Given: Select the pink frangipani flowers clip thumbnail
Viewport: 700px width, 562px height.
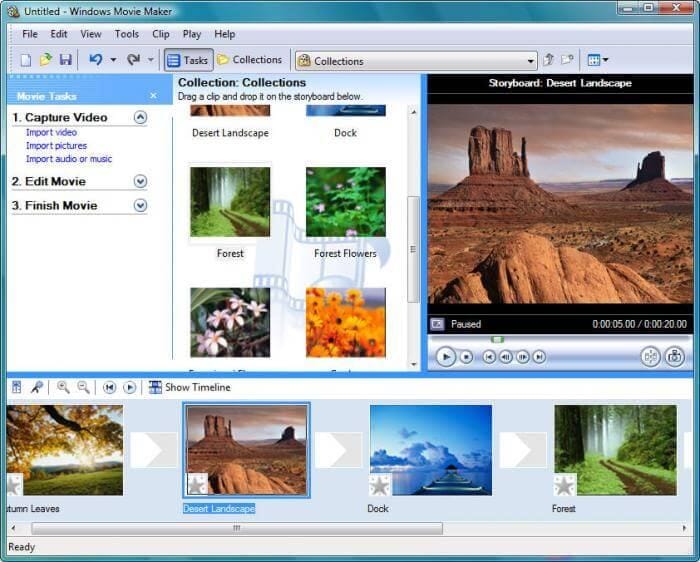Looking at the screenshot, I should (230, 322).
